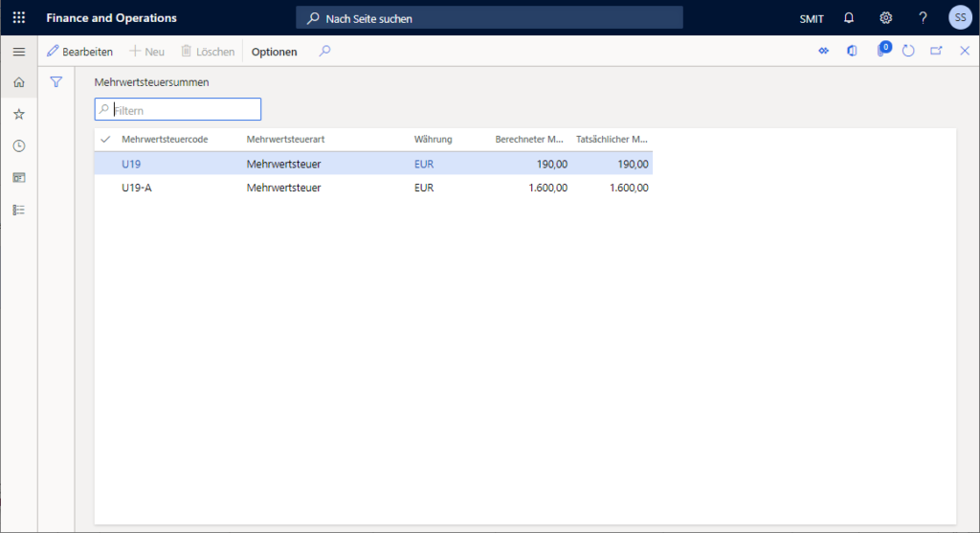Show the filter pane funnel icon

click(56, 82)
